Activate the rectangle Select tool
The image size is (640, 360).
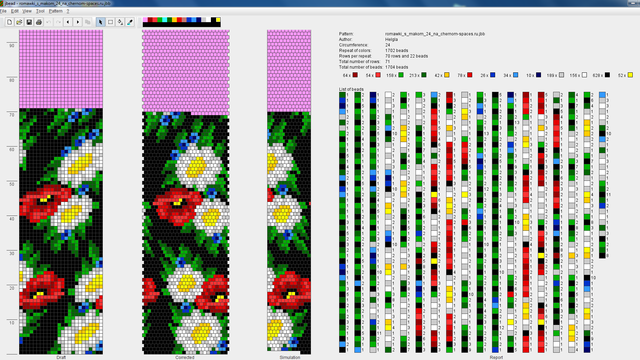(110, 22)
